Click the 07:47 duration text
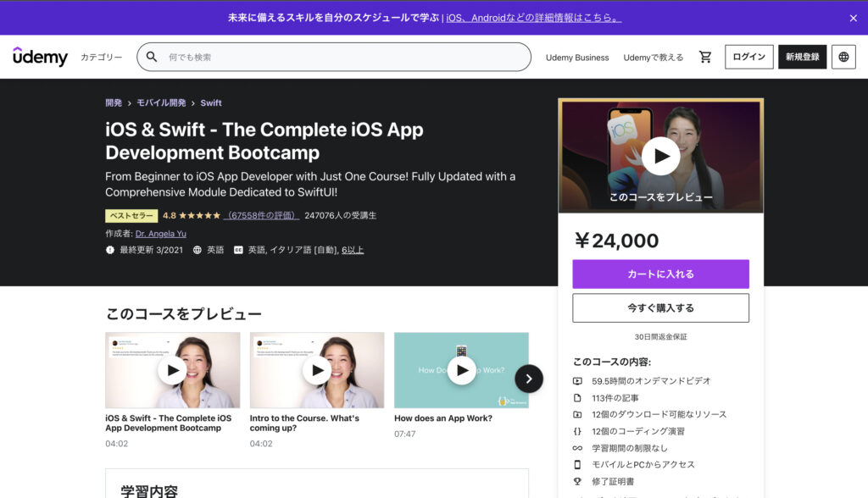This screenshot has height=498, width=868. (x=404, y=434)
